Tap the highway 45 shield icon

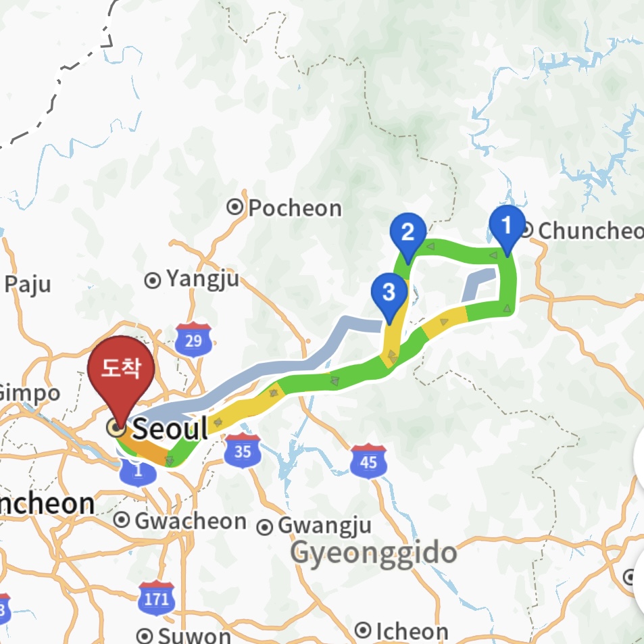tap(368, 462)
